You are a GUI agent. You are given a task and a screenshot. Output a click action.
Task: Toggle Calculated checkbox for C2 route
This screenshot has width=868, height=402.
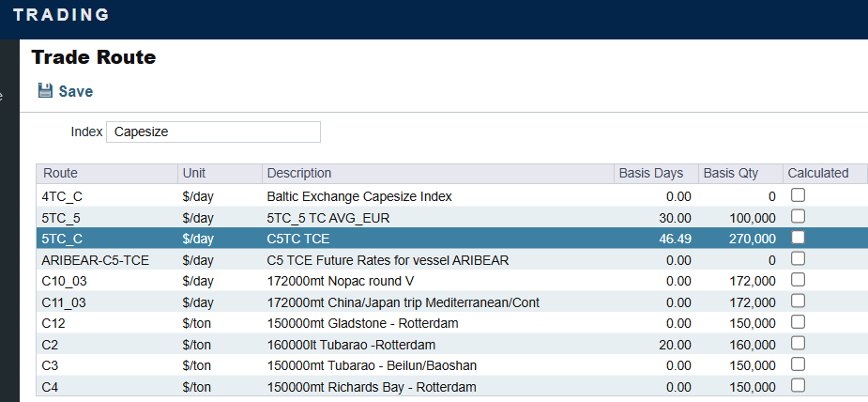click(x=798, y=344)
